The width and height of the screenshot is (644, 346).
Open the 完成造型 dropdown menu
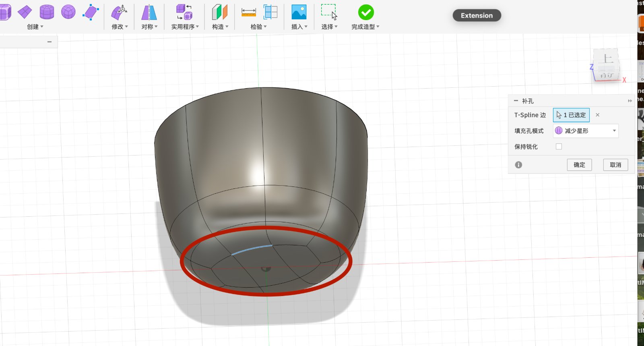pos(365,27)
